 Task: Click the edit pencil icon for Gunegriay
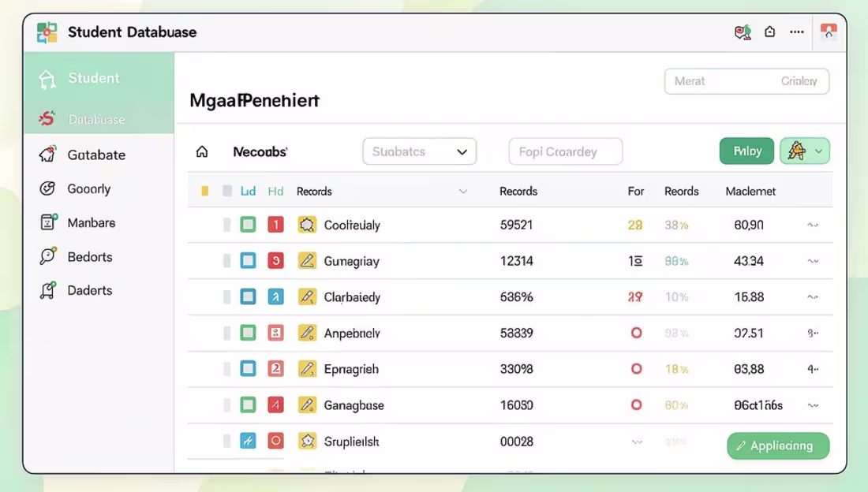pyautogui.click(x=307, y=261)
